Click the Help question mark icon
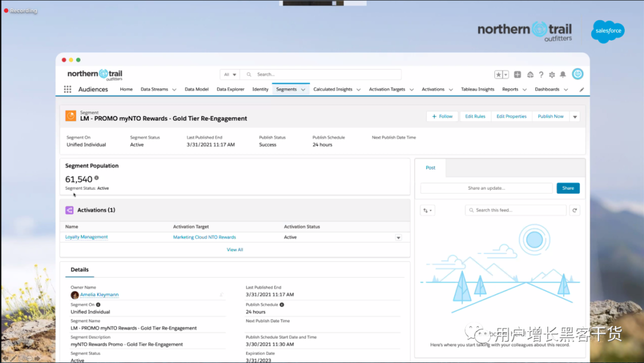This screenshot has height=363, width=644. click(541, 75)
